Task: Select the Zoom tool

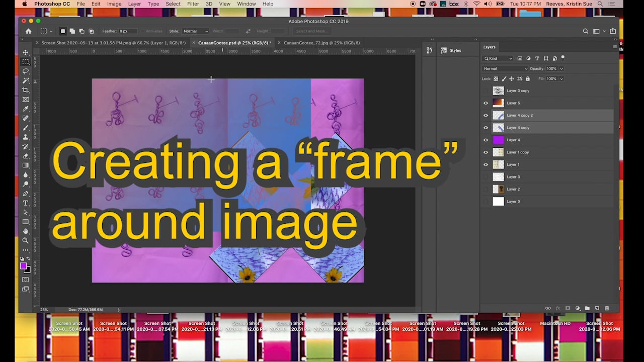Action: (26, 241)
